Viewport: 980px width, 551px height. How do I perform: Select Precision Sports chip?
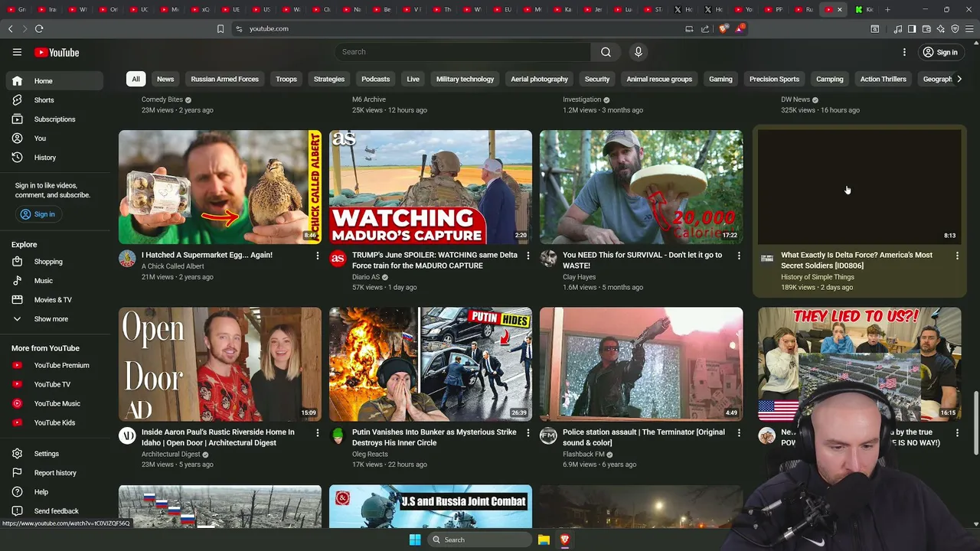(x=774, y=79)
